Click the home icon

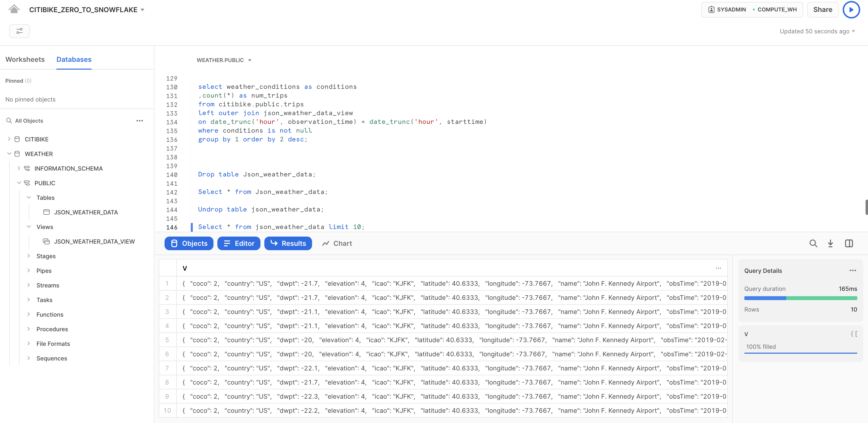point(14,9)
